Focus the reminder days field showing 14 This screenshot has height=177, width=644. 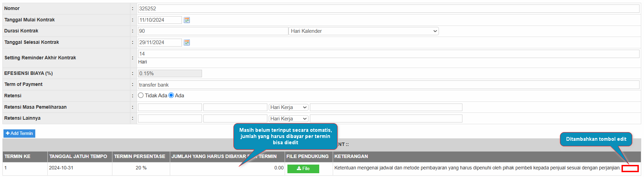(x=388, y=54)
